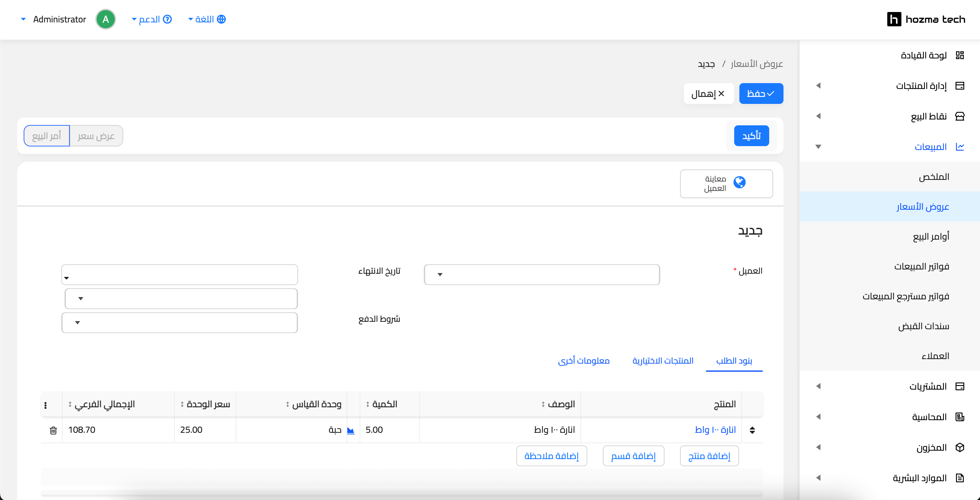Click the green Administrator avatar
This screenshot has width=980, height=500.
click(106, 19)
